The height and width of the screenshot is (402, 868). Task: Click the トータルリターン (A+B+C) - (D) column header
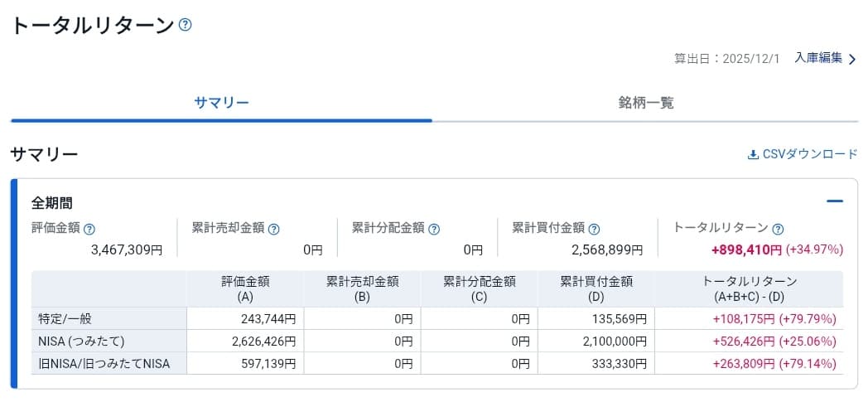click(749, 288)
